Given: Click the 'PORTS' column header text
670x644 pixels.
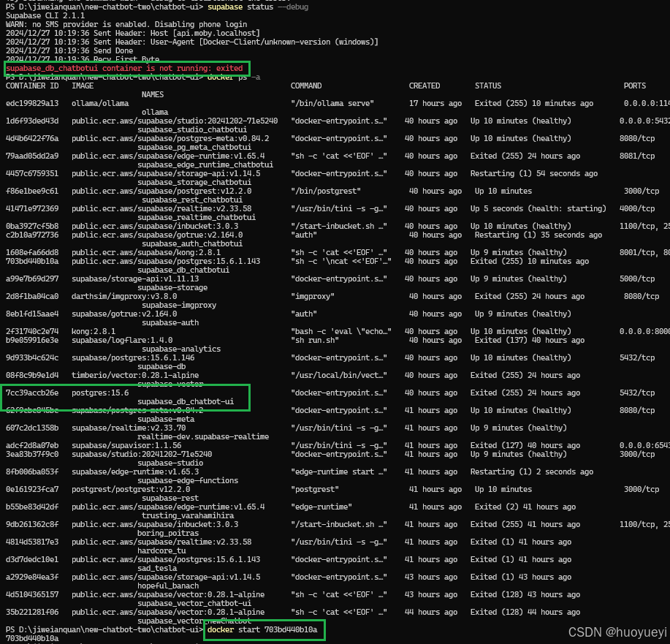Looking at the screenshot, I should pos(634,86).
